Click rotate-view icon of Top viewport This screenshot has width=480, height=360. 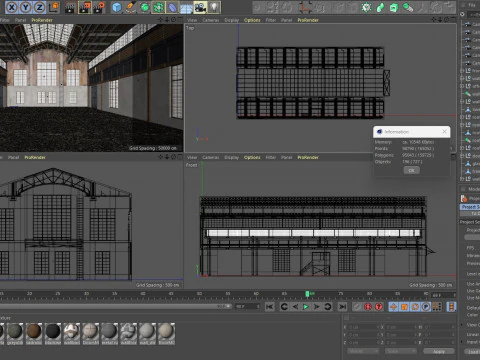pos(446,20)
